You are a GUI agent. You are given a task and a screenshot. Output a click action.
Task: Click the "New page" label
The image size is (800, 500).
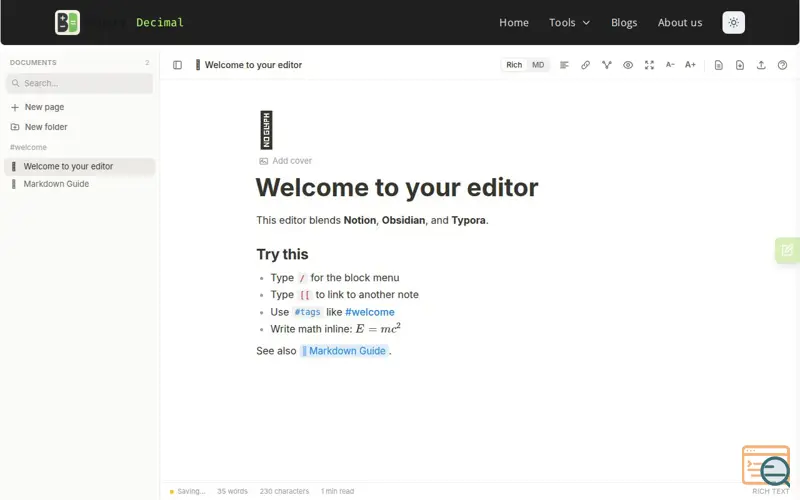click(44, 107)
